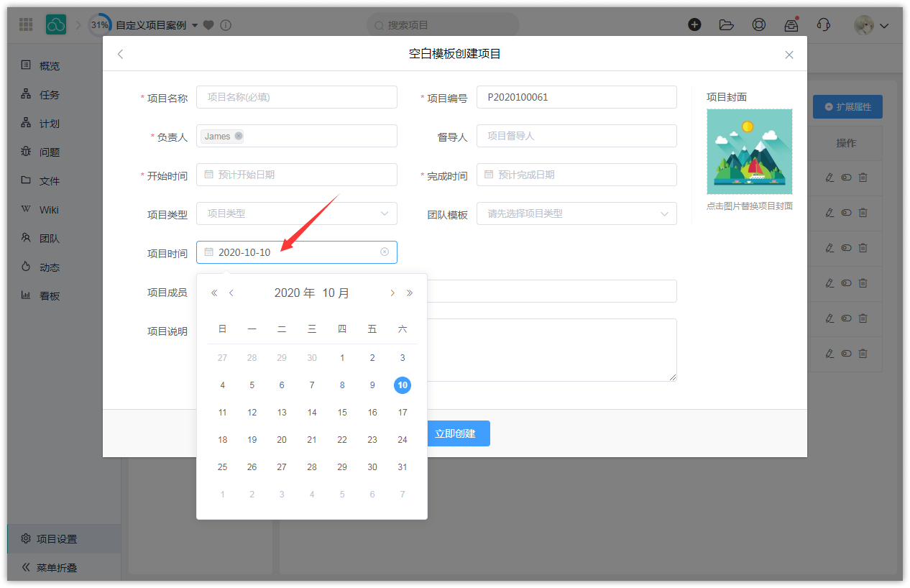
Task: Open the user avatar menu
Action: pyautogui.click(x=871, y=25)
